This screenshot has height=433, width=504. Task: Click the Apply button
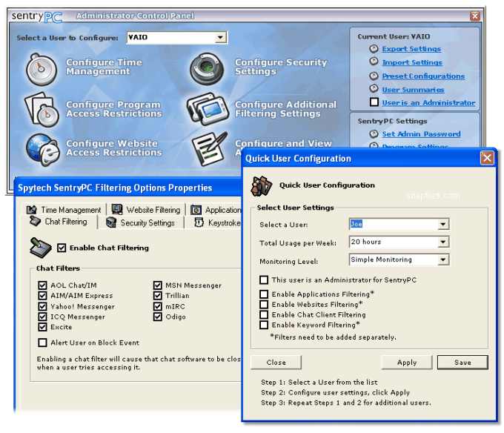[407, 363]
